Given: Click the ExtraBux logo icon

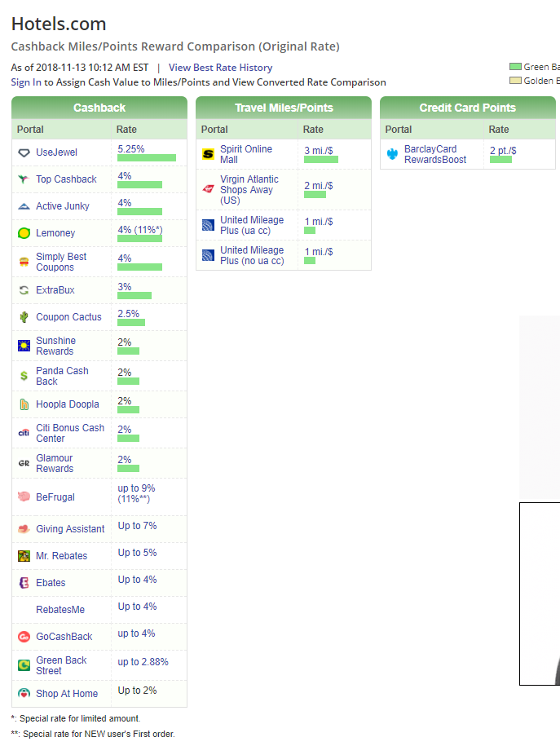Looking at the screenshot, I should click(x=24, y=290).
